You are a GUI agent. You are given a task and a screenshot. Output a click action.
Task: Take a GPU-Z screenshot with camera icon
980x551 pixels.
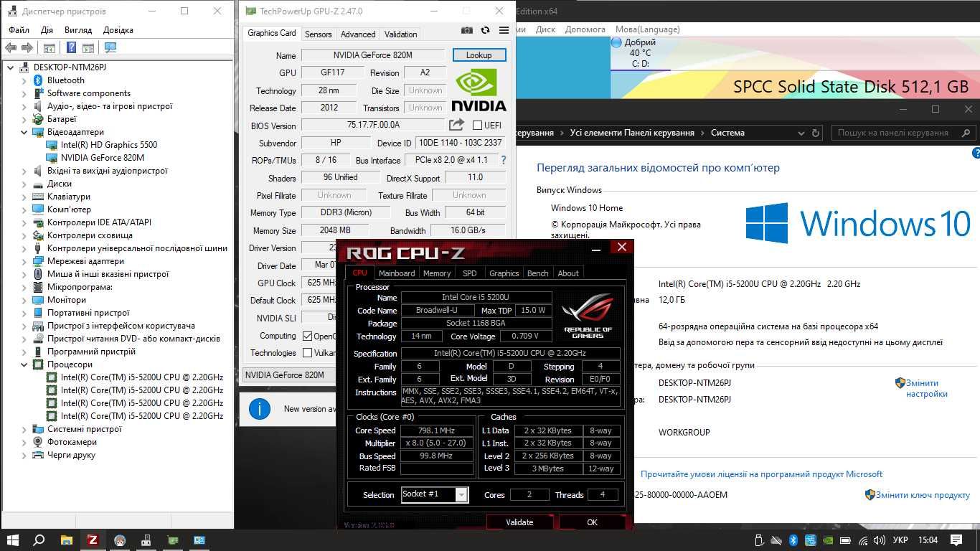tap(467, 31)
